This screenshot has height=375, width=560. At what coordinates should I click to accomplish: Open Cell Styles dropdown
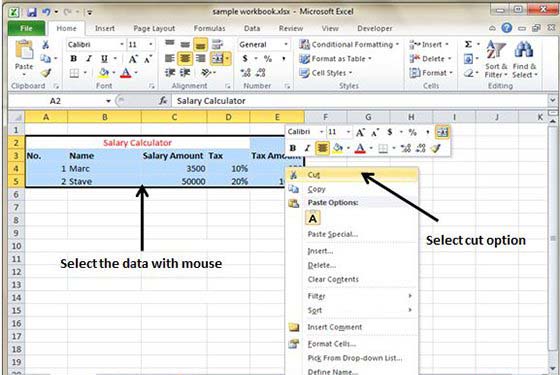coord(325,73)
